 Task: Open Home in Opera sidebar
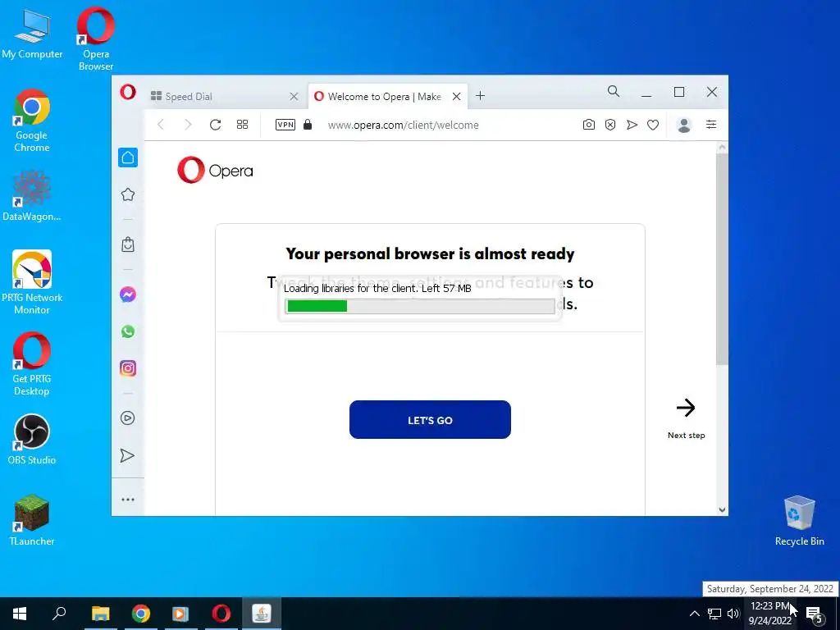coord(128,157)
